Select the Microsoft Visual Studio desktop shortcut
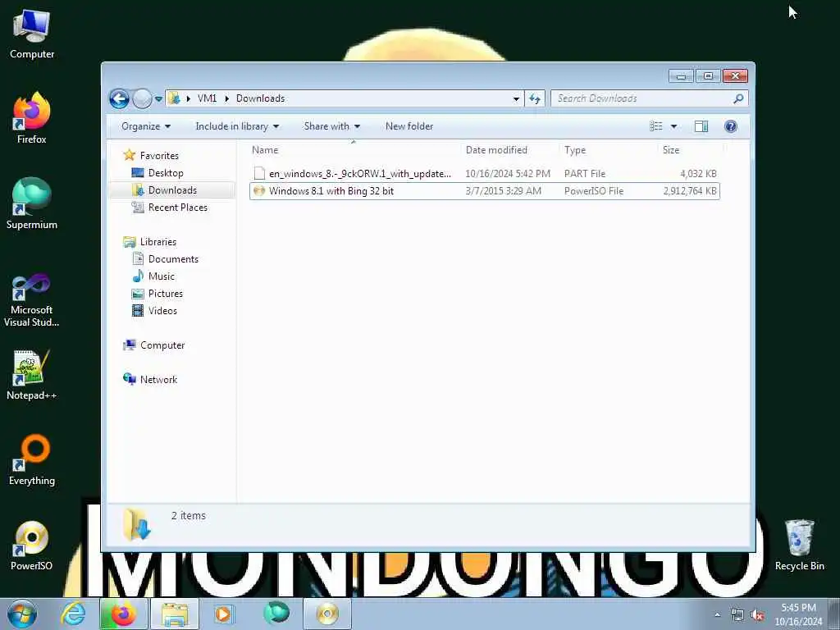 point(32,300)
